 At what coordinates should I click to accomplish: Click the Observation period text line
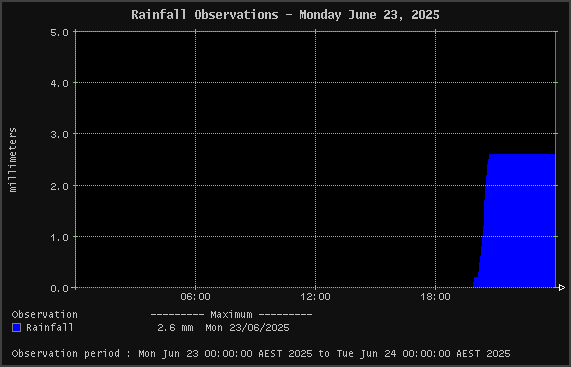(x=261, y=354)
